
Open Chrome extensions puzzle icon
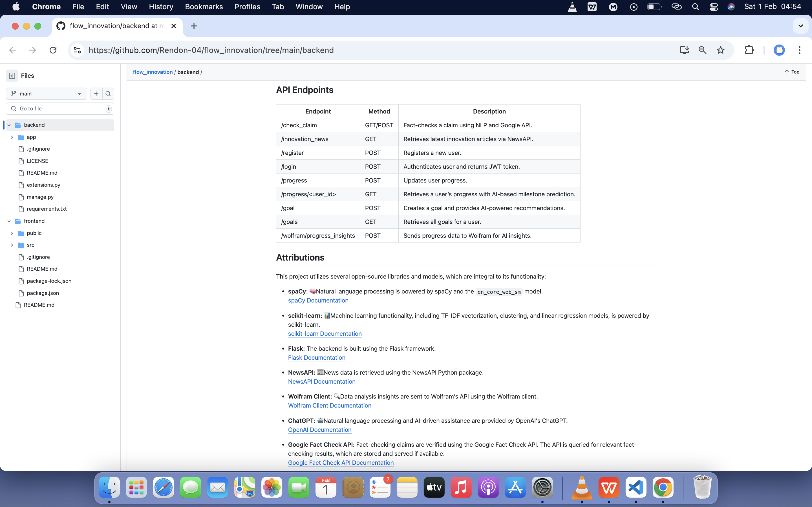(749, 50)
